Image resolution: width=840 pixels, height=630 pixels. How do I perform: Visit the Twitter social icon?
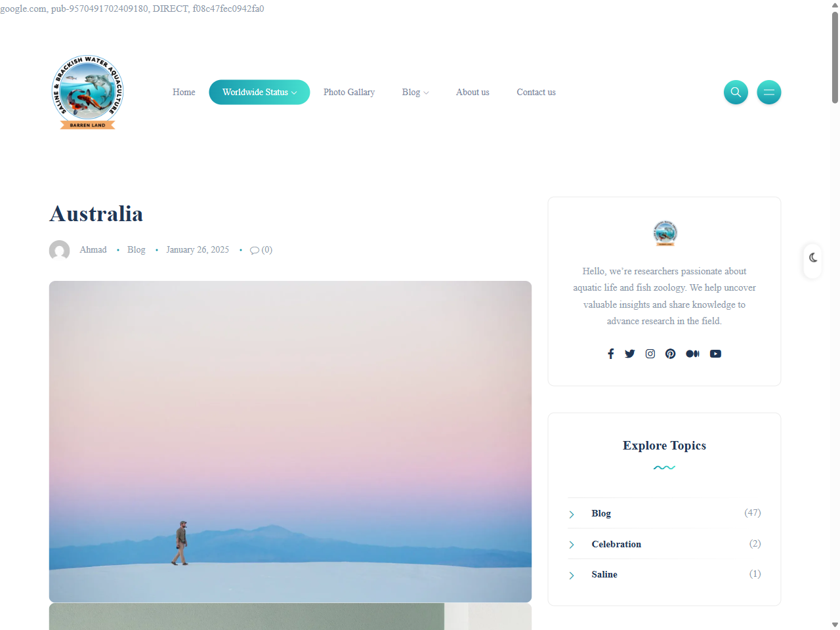[630, 354]
